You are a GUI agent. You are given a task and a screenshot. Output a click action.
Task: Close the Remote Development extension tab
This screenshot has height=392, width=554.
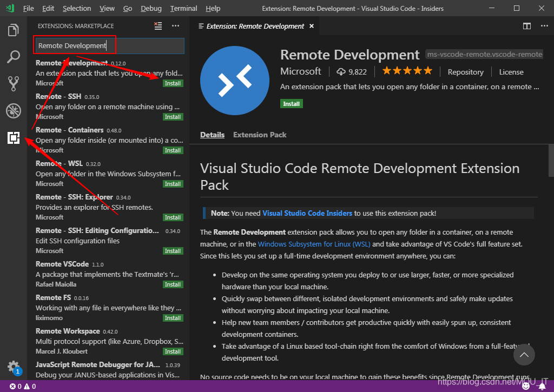312,26
